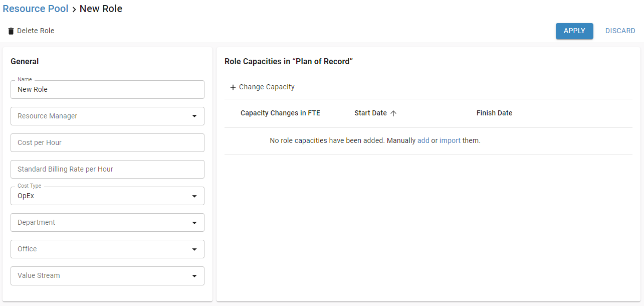
Task: Click the Office dropdown arrow
Action: (x=194, y=249)
